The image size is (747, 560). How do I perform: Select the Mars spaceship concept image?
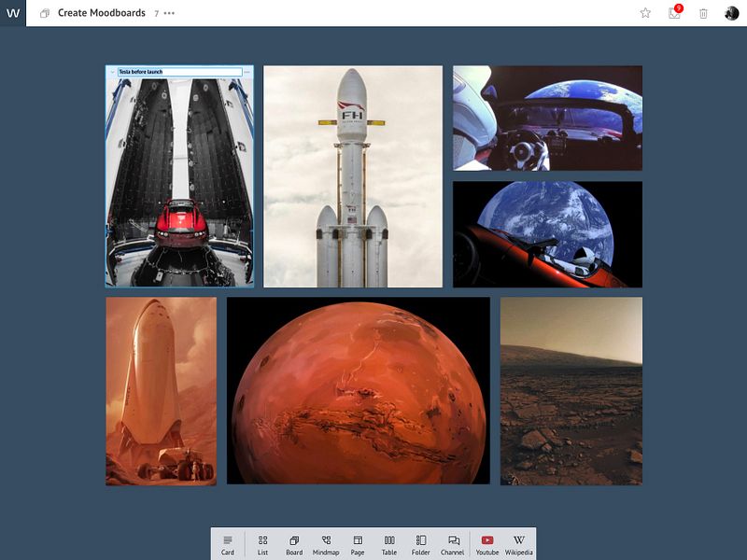[161, 391]
